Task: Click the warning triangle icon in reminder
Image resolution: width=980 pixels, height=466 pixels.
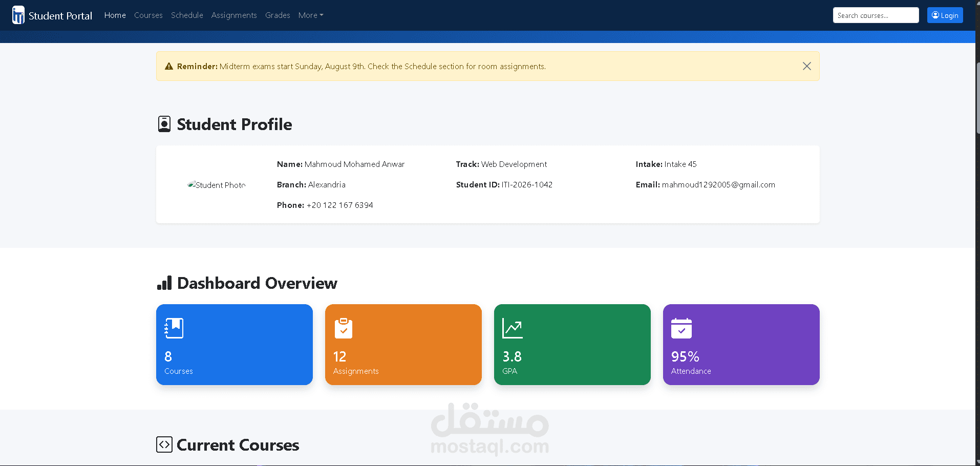Action: [x=169, y=67]
